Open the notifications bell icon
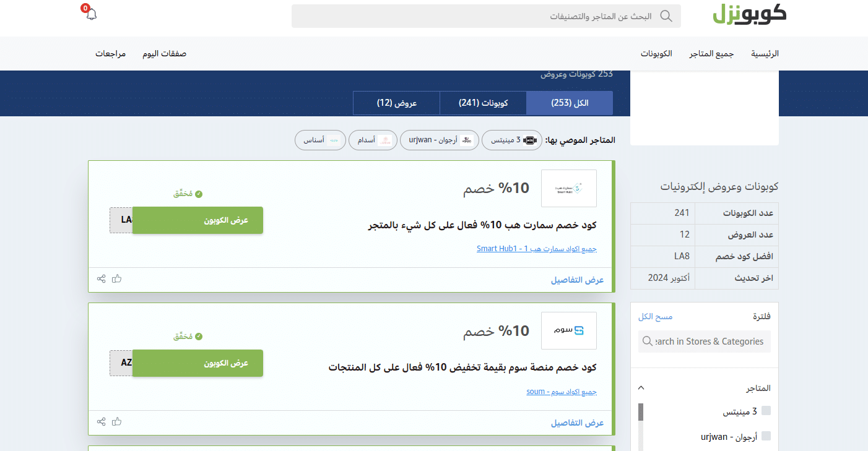The height and width of the screenshot is (451, 868). click(x=91, y=14)
